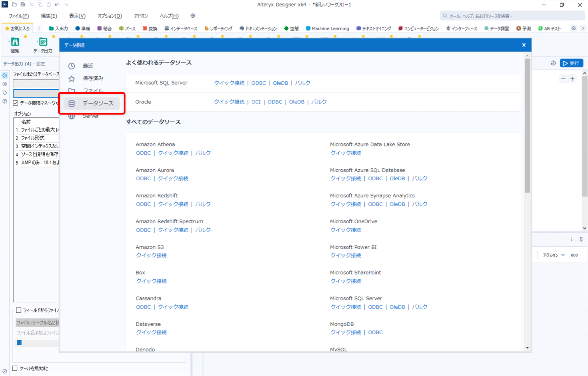588x376 pixels.
Task: Click the canvas vertical scrollbar thumb
Action: tap(584, 137)
